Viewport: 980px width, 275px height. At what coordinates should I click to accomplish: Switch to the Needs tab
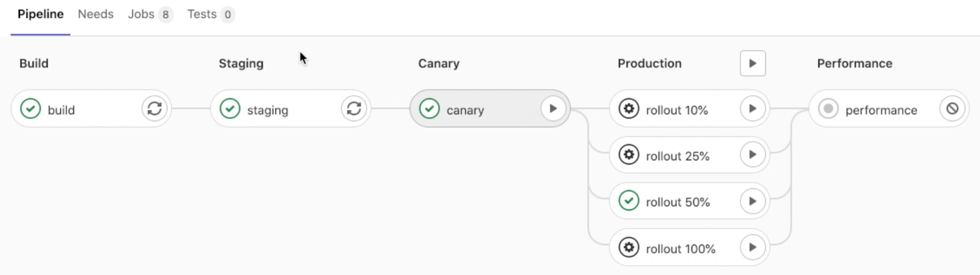point(95,15)
